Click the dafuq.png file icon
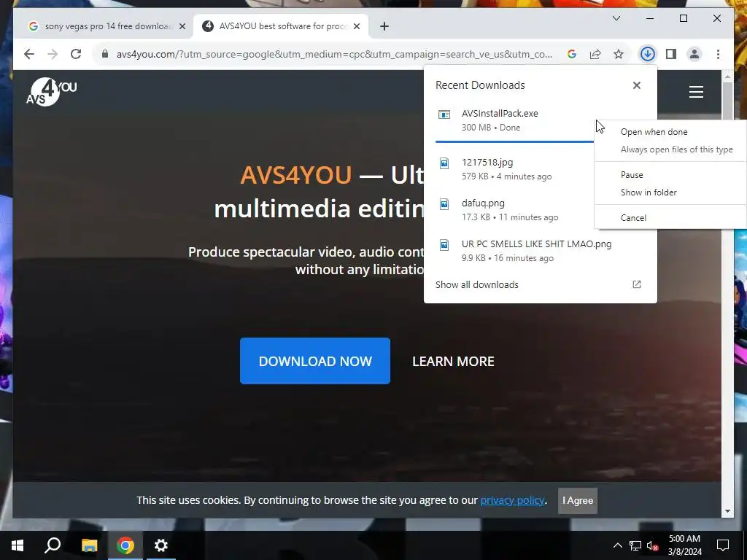 pyautogui.click(x=444, y=204)
